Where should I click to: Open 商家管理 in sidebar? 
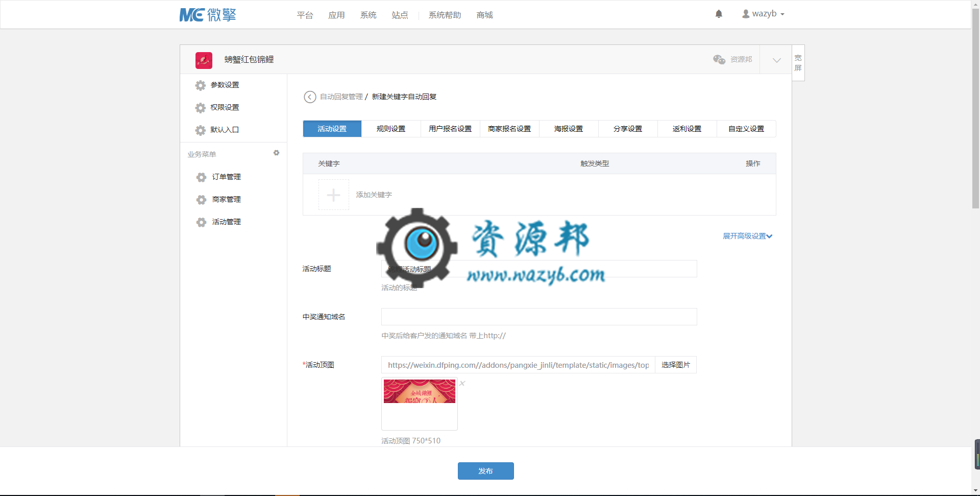coord(226,200)
